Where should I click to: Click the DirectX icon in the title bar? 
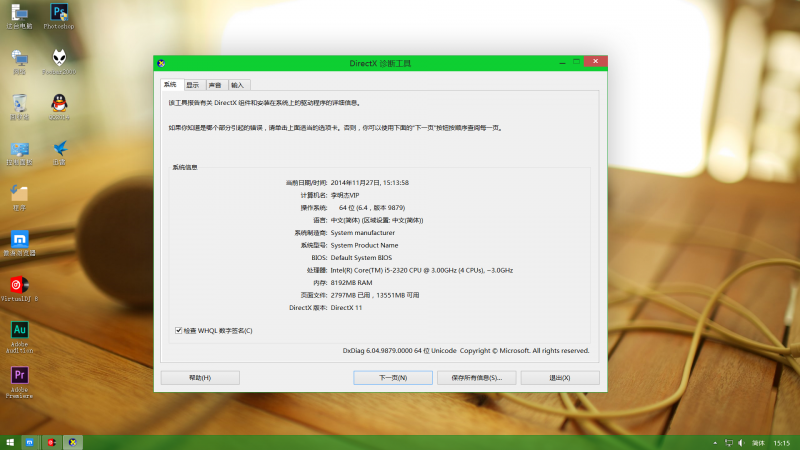point(162,63)
